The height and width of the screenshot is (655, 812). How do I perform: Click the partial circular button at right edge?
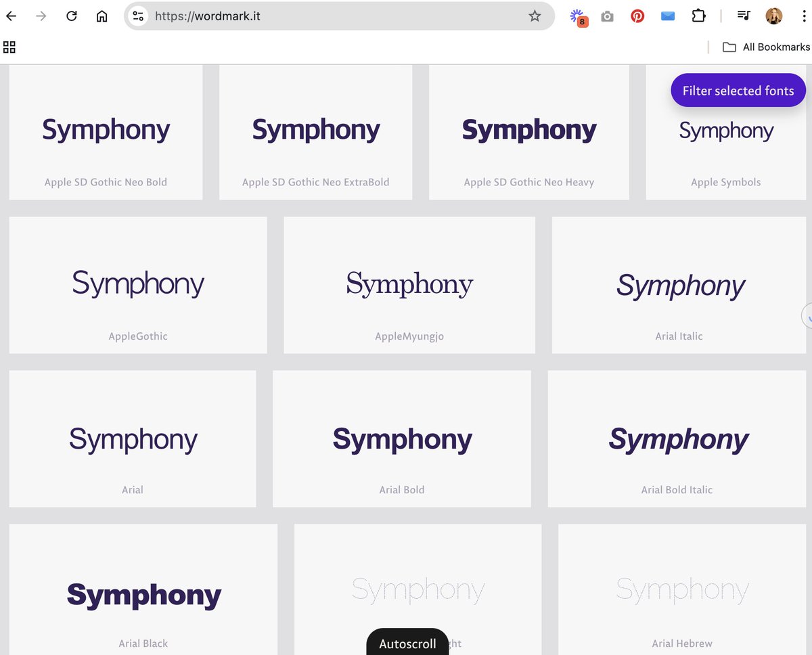[807, 315]
